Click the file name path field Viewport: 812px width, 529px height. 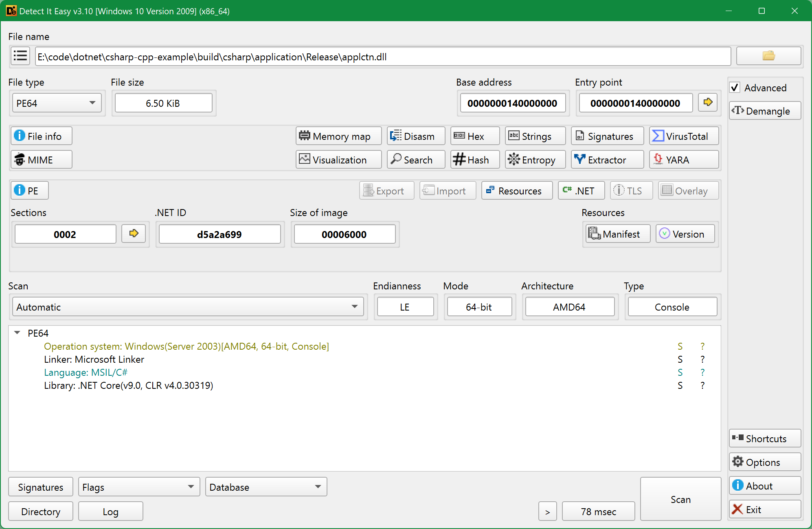pos(383,57)
